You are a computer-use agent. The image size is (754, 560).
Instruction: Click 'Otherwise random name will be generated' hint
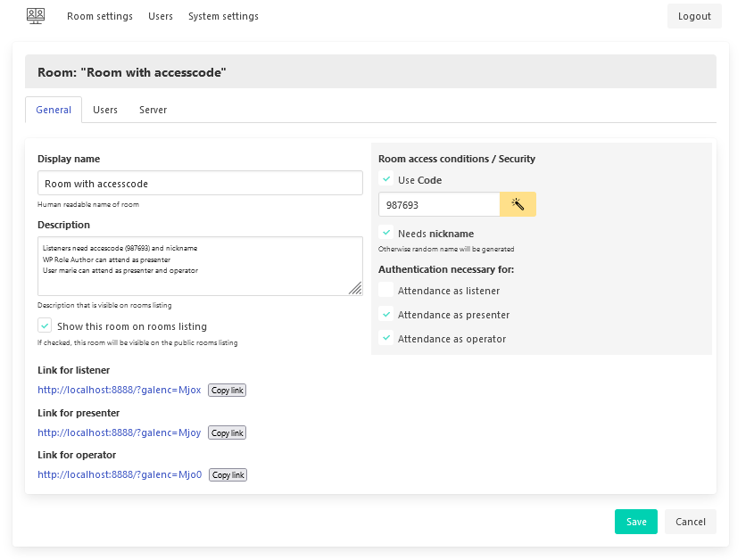pyautogui.click(x=446, y=249)
